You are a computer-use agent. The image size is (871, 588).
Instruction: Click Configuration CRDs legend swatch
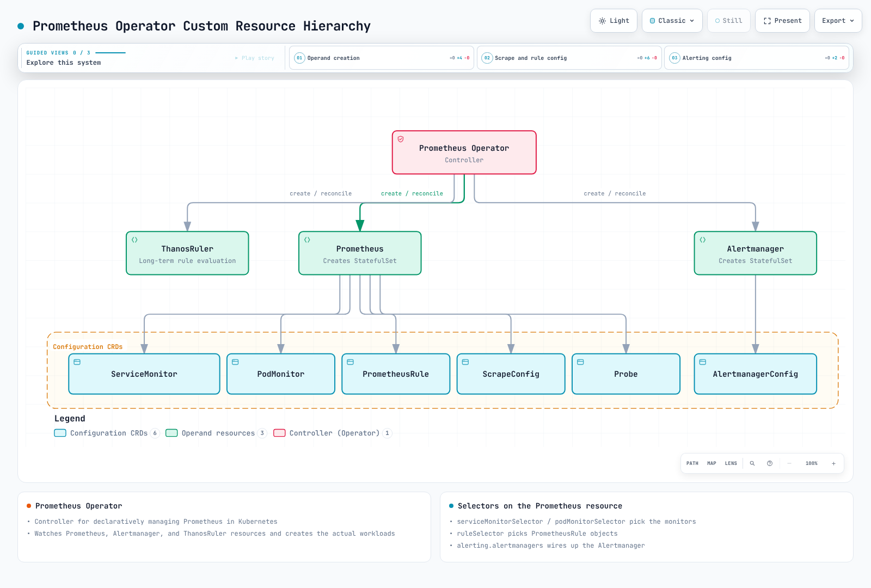point(60,433)
